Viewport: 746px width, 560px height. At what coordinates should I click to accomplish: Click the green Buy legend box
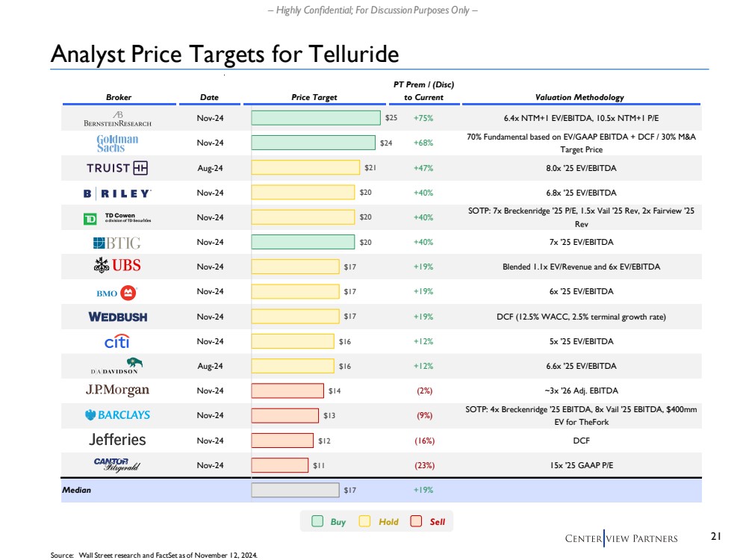click(x=317, y=522)
